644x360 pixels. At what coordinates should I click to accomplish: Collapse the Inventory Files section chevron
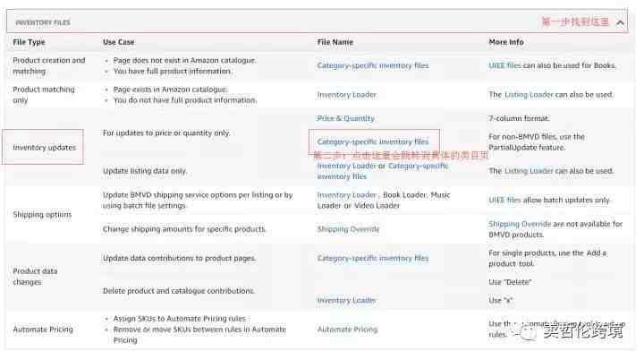(622, 21)
